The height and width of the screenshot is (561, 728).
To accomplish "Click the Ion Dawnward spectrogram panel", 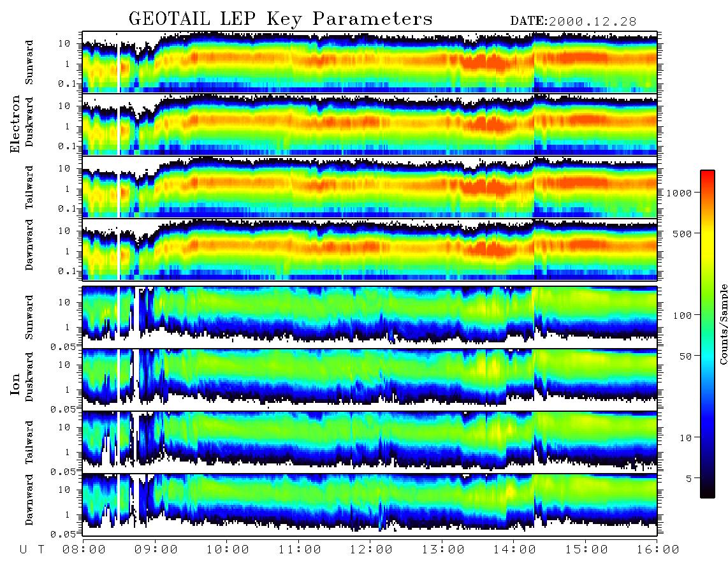I will 370,505.
